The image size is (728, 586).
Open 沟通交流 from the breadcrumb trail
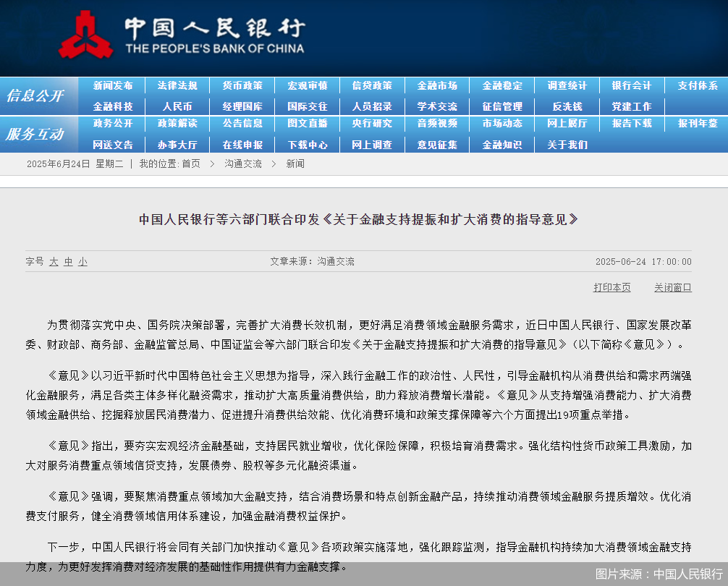pyautogui.click(x=242, y=164)
